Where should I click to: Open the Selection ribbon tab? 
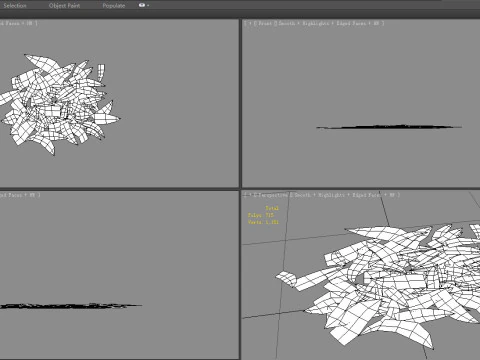[x=15, y=6]
